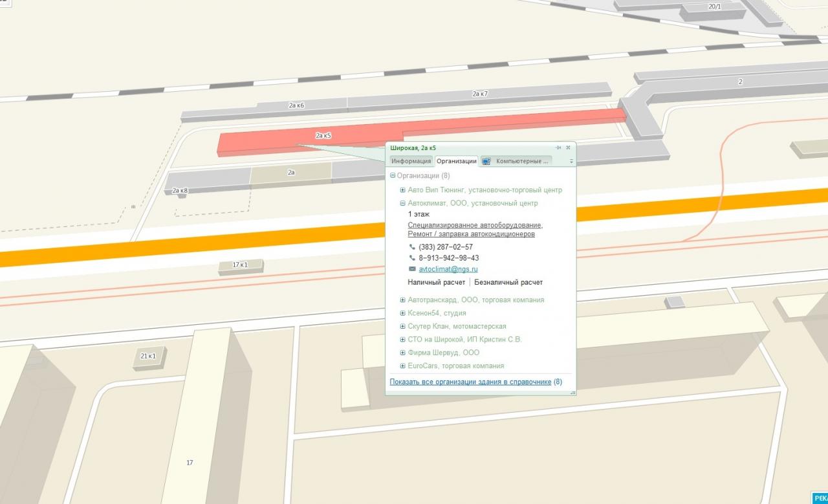
Task: Collapse the Автоклимат, ООО entry
Action: [402, 203]
